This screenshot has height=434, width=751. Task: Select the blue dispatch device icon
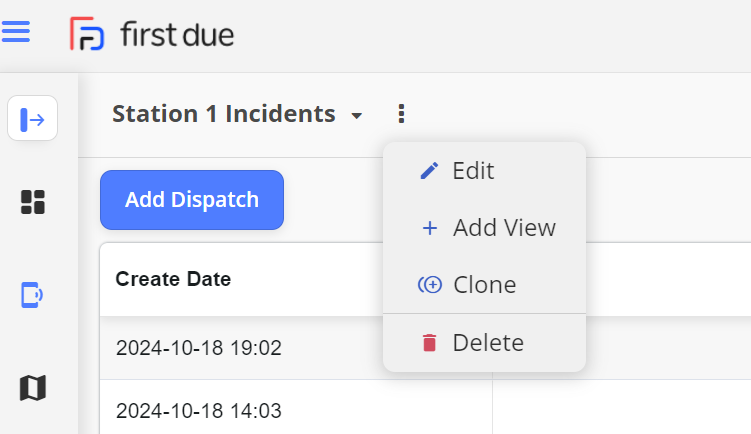coord(32,295)
